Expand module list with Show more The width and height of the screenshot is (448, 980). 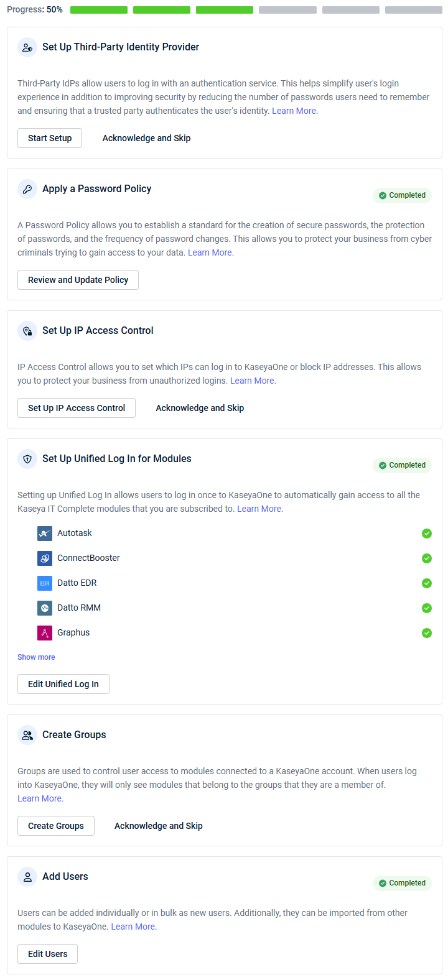[36, 657]
